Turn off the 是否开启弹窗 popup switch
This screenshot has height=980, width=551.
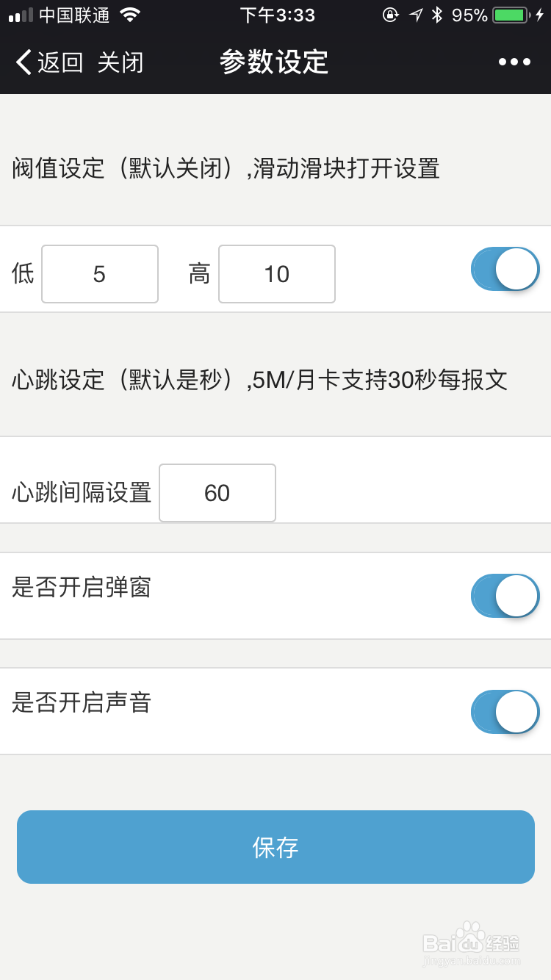click(x=505, y=596)
